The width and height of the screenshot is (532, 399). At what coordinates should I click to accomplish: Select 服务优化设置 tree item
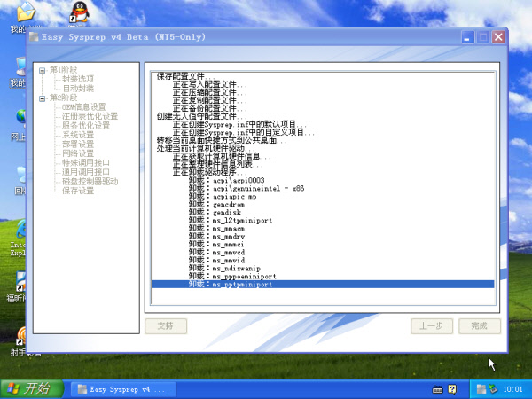click(86, 126)
